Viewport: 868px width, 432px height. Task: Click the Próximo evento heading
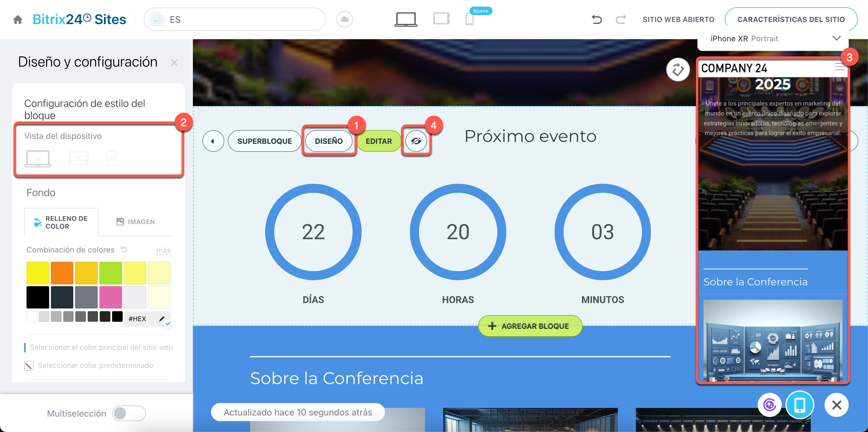click(x=530, y=136)
